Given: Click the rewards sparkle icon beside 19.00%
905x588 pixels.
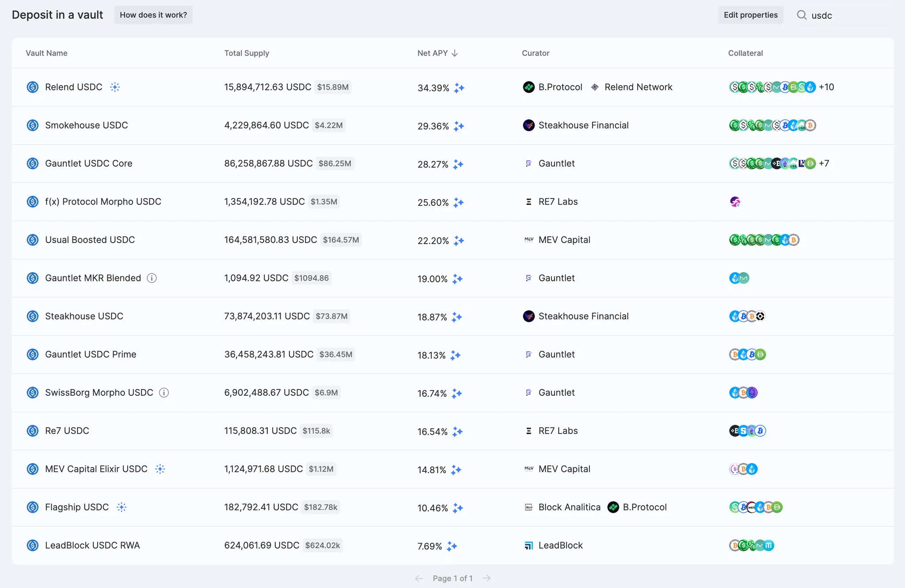Looking at the screenshot, I should 457,279.
